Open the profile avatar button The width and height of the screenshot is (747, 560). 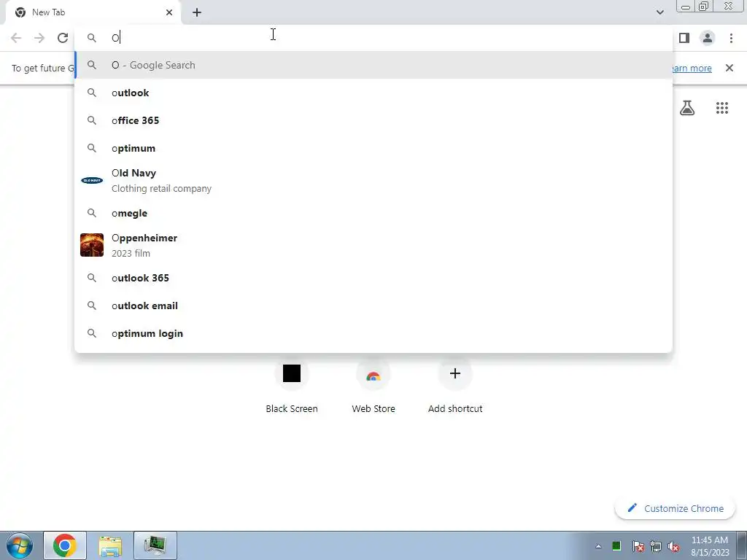tap(708, 38)
